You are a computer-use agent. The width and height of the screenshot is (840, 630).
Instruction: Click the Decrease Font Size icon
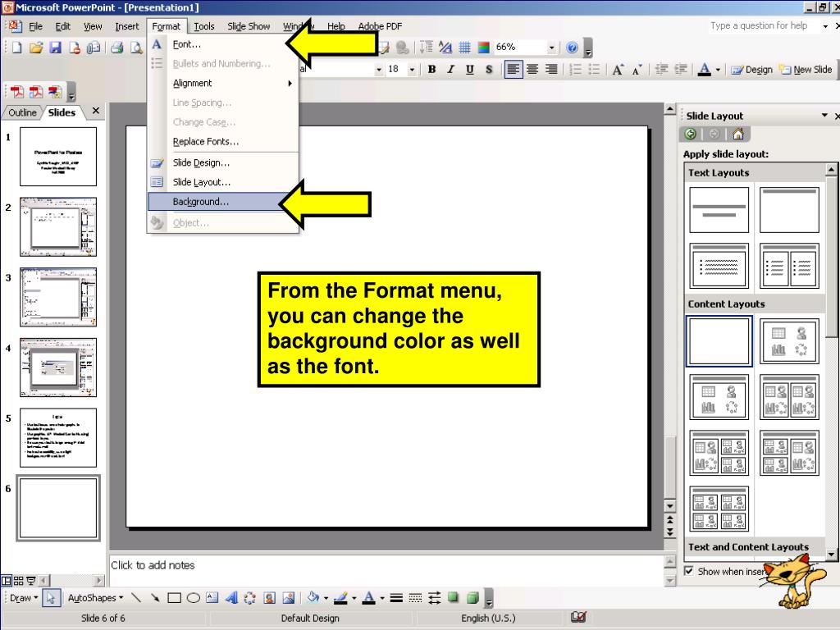tap(637, 70)
